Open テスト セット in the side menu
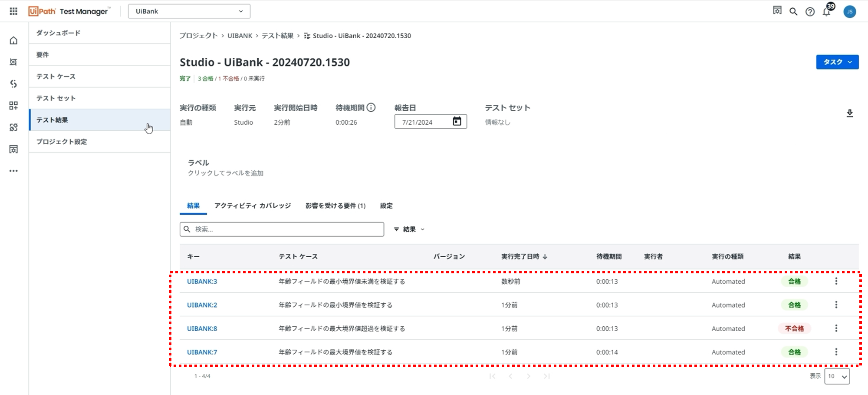Image resolution: width=868 pixels, height=395 pixels. 99,98
